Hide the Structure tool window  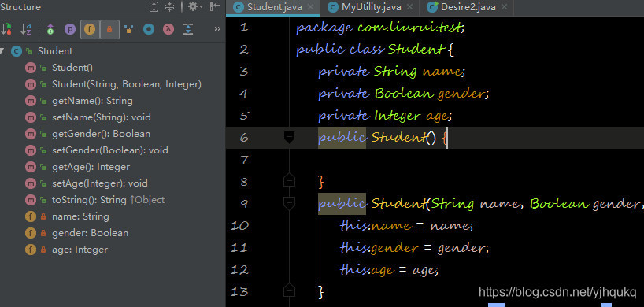pos(214,6)
